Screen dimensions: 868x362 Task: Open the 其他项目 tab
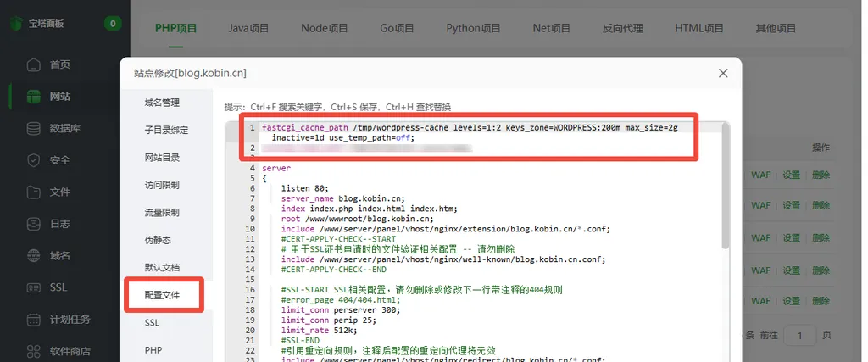pyautogui.click(x=776, y=28)
